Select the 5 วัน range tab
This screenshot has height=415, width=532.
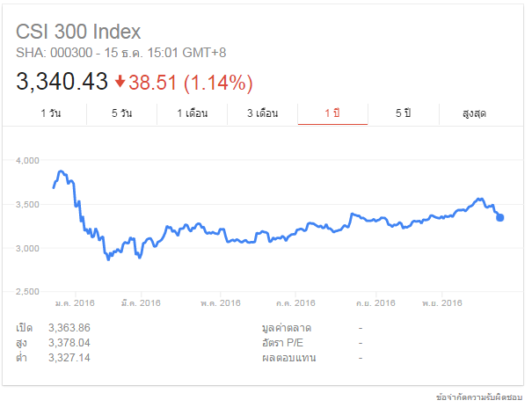(122, 114)
